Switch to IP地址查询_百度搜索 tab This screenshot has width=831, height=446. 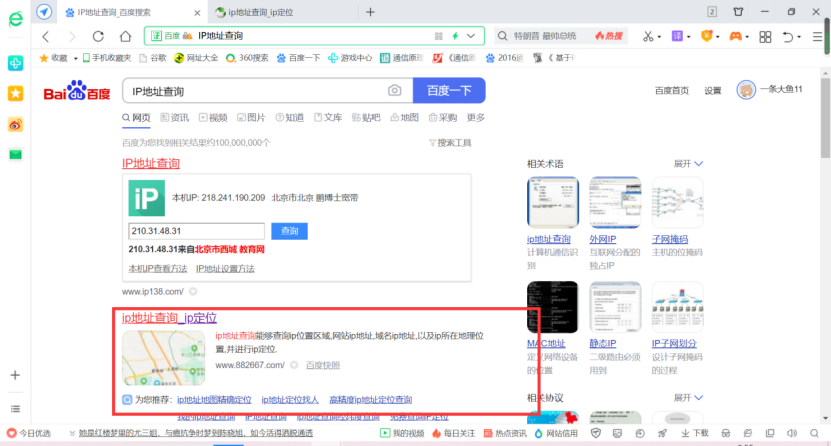114,12
